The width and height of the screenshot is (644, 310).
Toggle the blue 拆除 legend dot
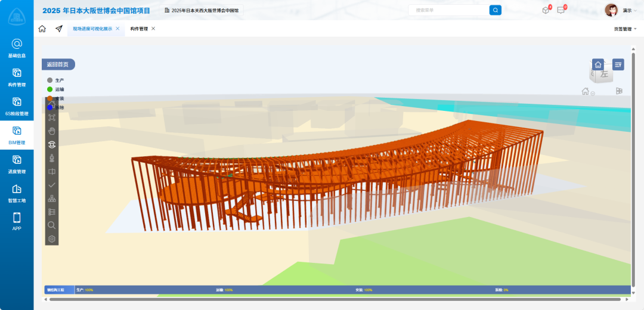pos(50,107)
